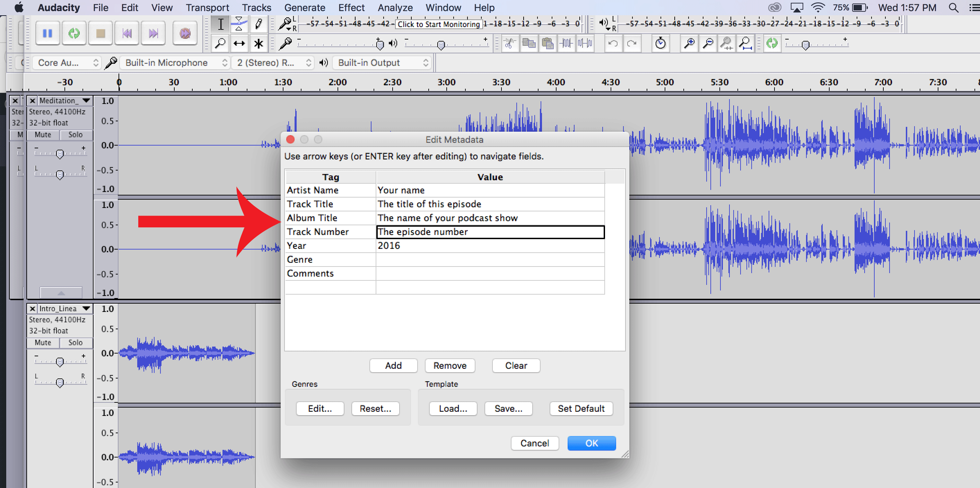Click the Paste icon in edit toolbar
Screen dimensions: 980x488
coord(548,43)
